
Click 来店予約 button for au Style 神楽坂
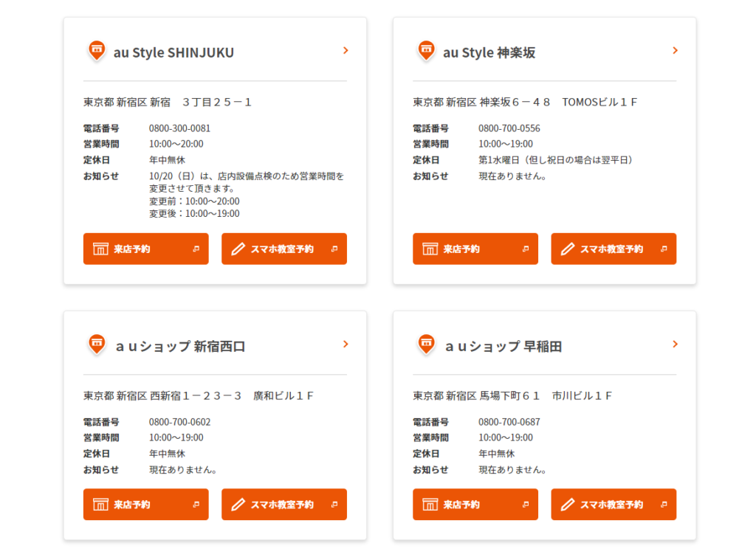coord(475,249)
